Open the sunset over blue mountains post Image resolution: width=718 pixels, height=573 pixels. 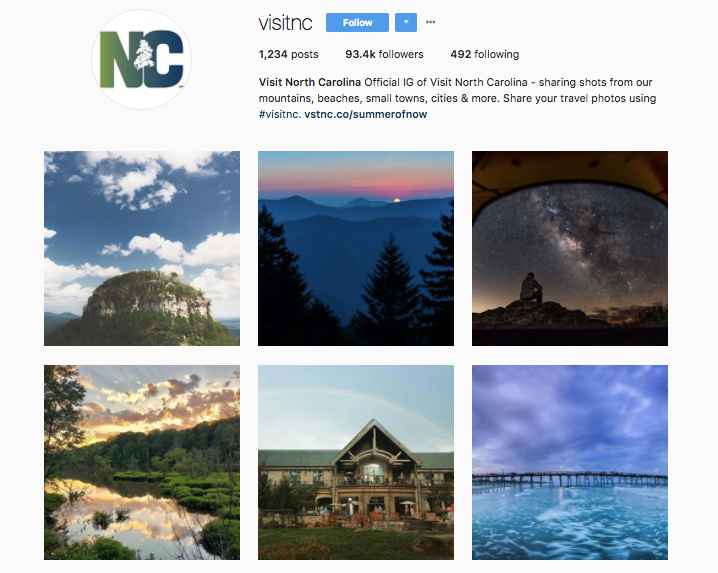coord(356,248)
